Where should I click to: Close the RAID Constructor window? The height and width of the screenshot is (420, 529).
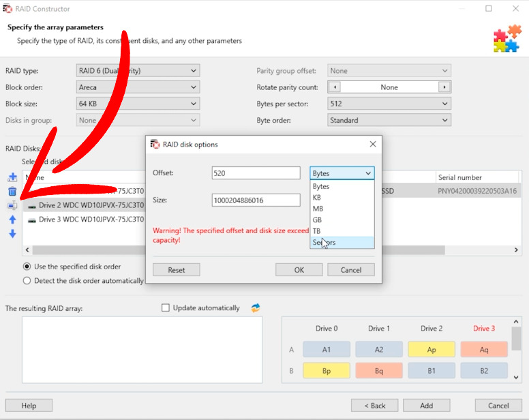tap(515, 8)
